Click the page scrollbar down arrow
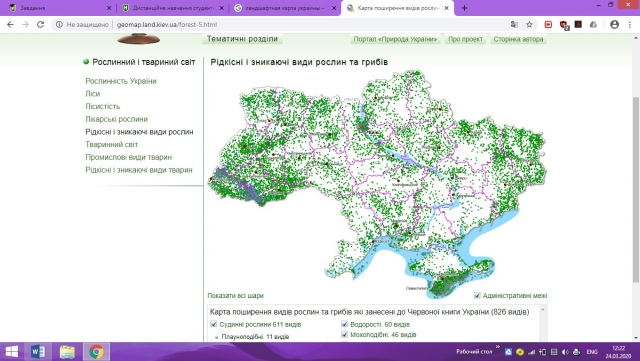The width and height of the screenshot is (640, 361). tap(636, 338)
